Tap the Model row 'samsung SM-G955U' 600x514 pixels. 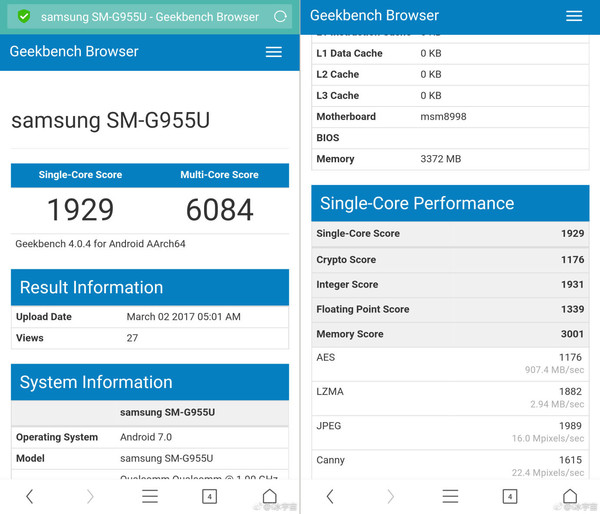pos(150,458)
